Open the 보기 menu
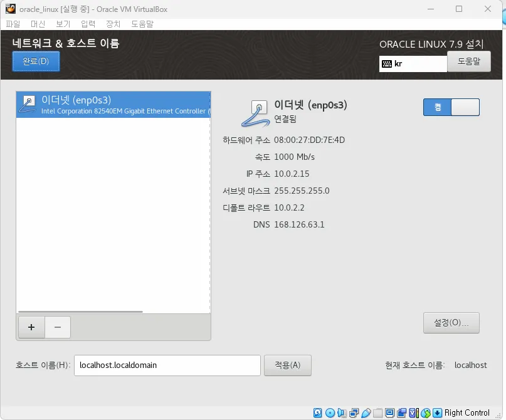The height and width of the screenshot is (420, 506). [x=63, y=24]
